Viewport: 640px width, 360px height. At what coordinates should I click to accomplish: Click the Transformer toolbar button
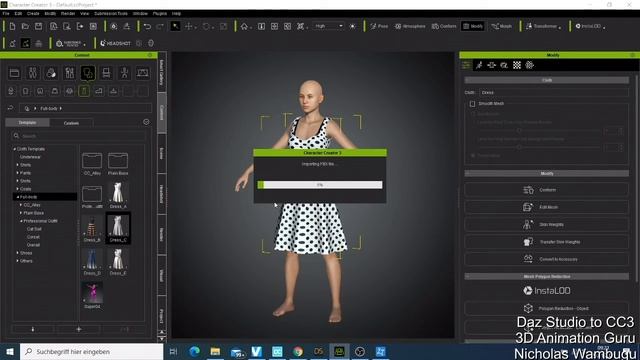click(543, 26)
